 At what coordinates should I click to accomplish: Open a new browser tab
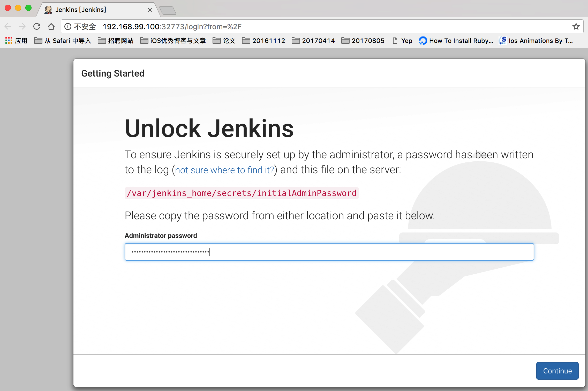tap(168, 11)
